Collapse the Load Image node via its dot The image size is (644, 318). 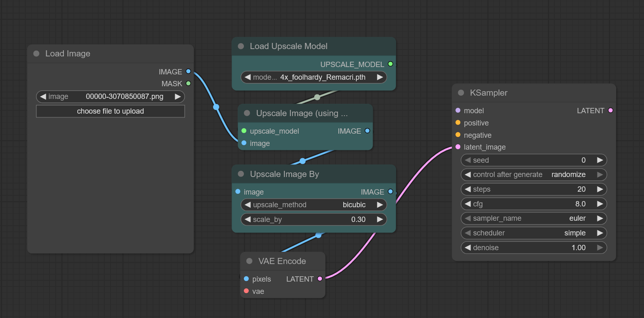pyautogui.click(x=36, y=54)
